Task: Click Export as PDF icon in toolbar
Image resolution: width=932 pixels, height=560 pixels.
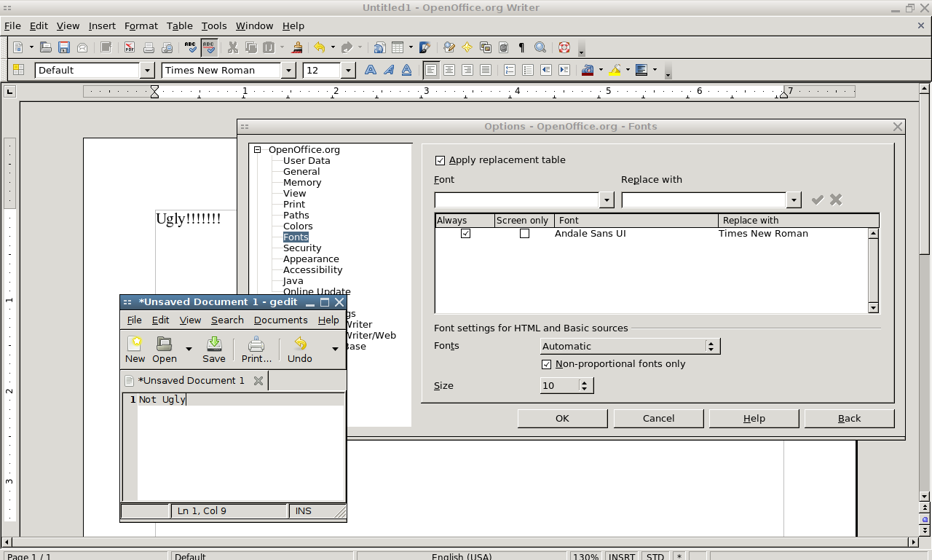Action: pyautogui.click(x=130, y=48)
